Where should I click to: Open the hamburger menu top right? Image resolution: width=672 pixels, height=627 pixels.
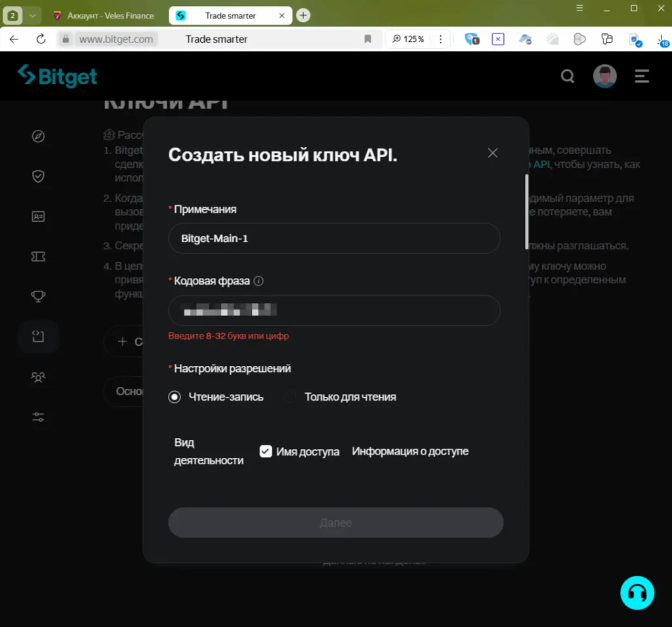coord(641,76)
